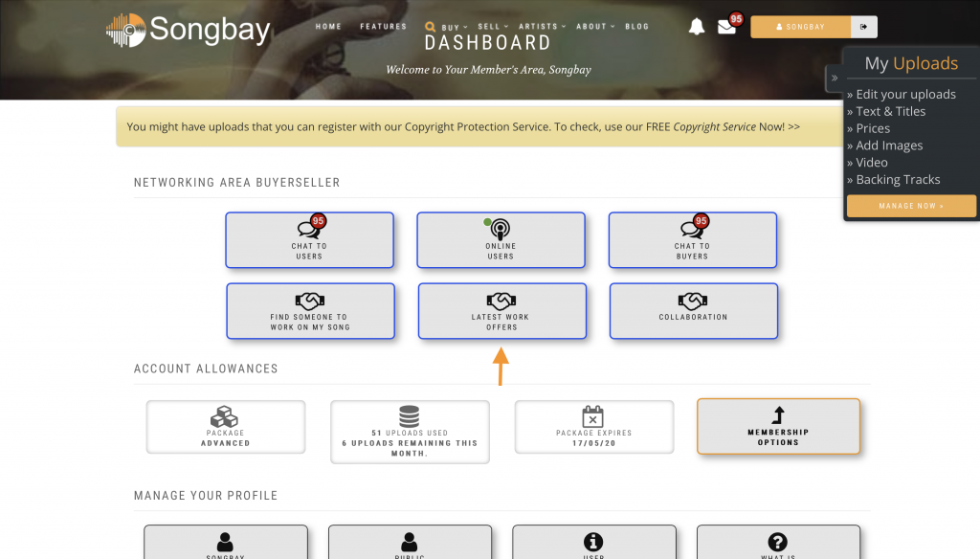Click the logout icon button
Viewport: 980px width, 559px height.
[864, 27]
